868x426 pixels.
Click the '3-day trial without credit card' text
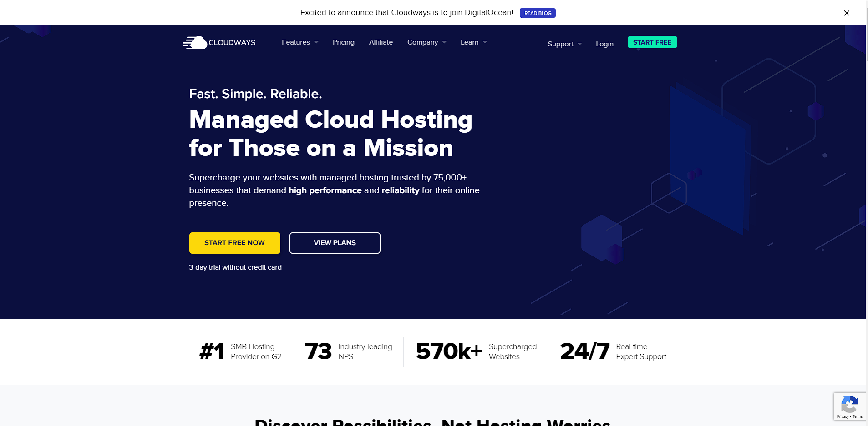pyautogui.click(x=235, y=267)
